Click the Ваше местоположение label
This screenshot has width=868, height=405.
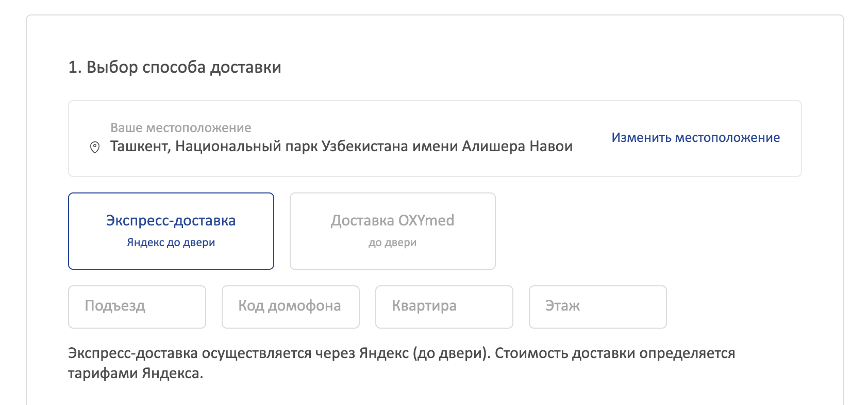tap(181, 127)
